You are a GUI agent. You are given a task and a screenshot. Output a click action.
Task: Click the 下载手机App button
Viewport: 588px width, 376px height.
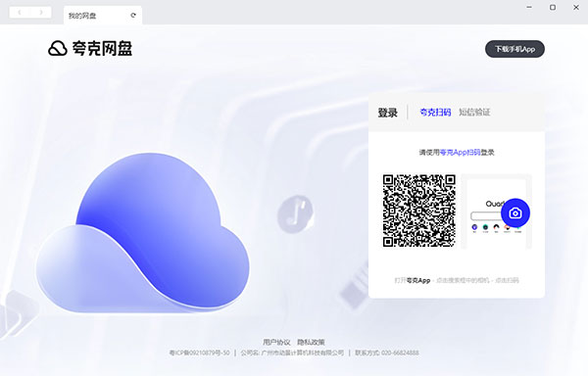(x=514, y=49)
